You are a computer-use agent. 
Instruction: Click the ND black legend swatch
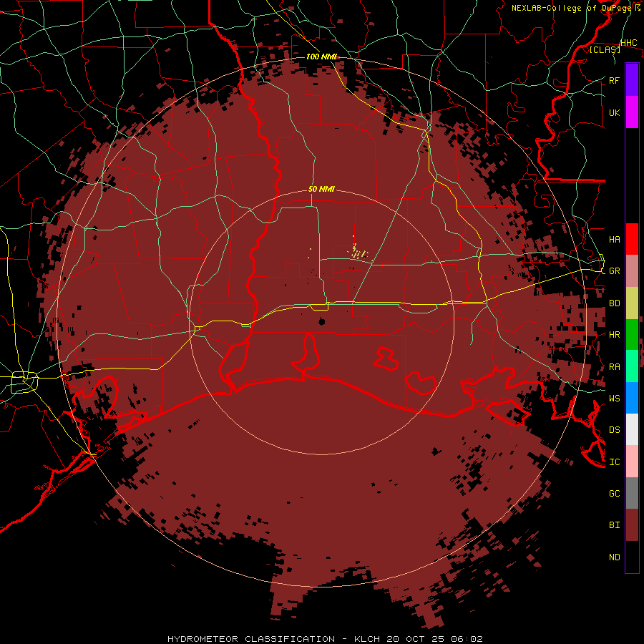[x=632, y=557]
